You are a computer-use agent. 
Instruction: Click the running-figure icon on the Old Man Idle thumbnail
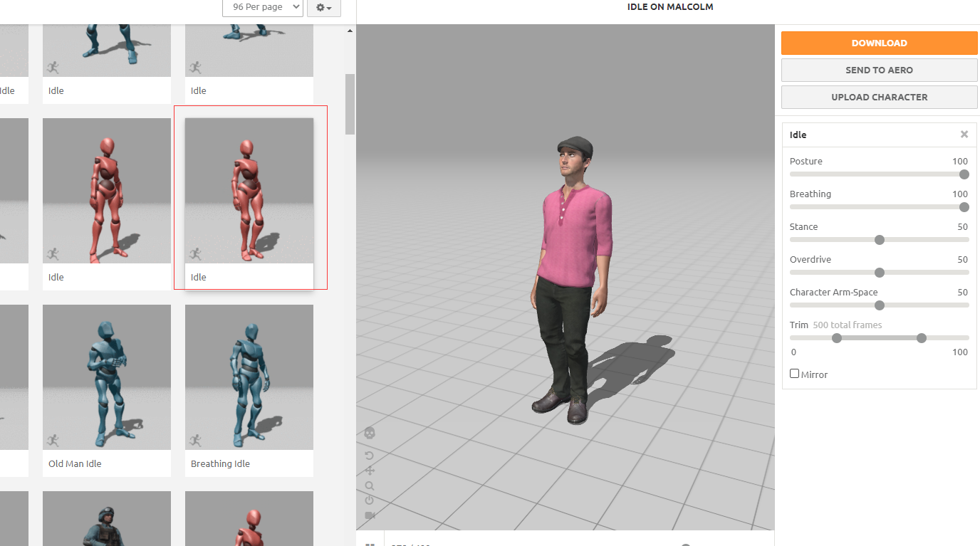click(53, 440)
